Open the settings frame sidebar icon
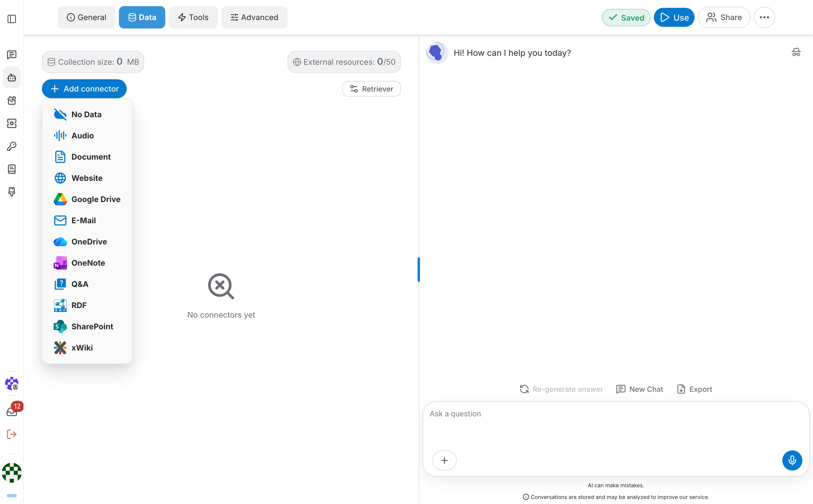The image size is (813, 504). (12, 123)
